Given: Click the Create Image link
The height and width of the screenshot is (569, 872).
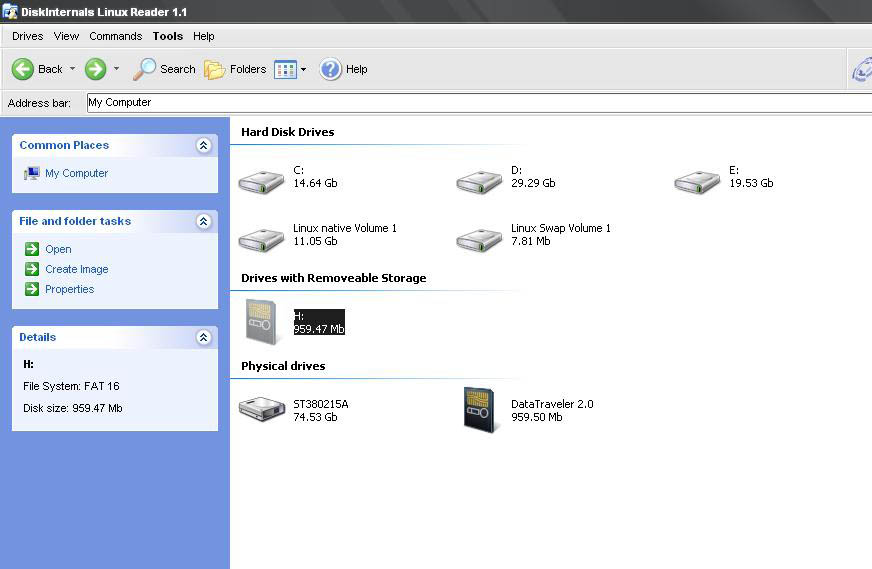Looking at the screenshot, I should tap(77, 269).
